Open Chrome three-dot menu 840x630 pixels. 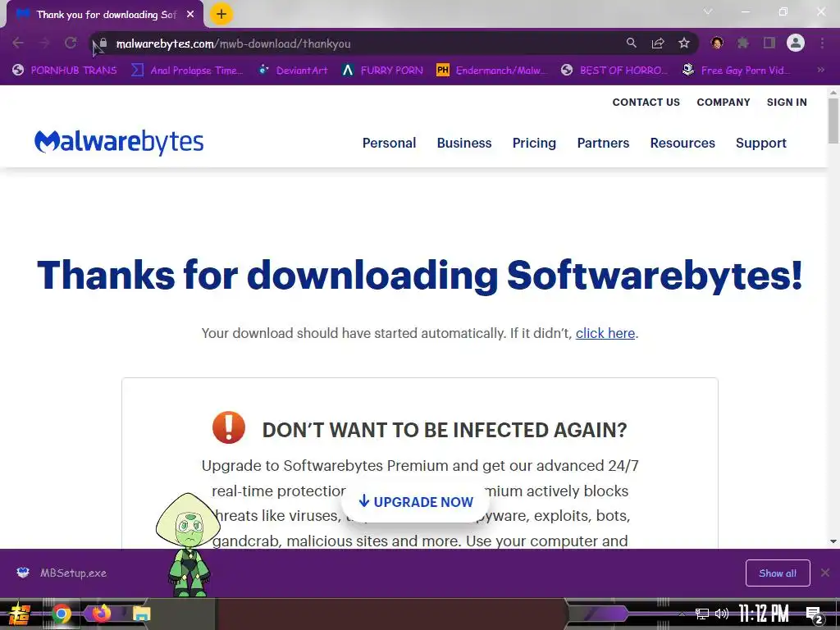[822, 43]
